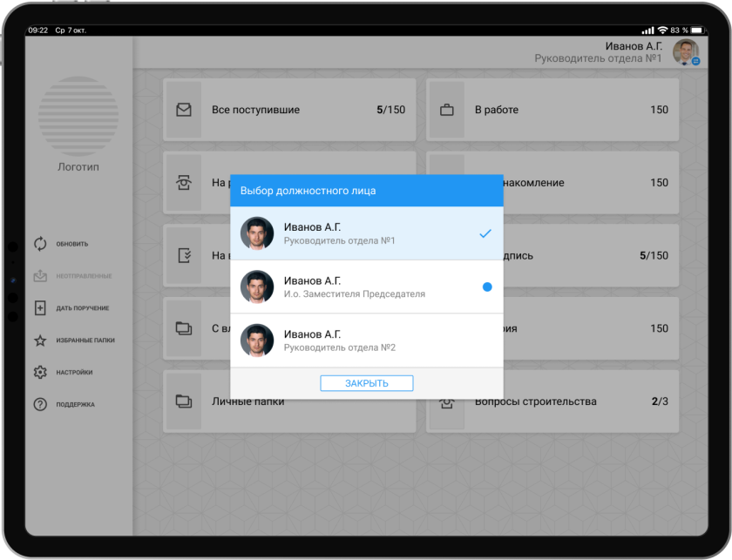Click the Логотип logo image
Image resolution: width=732 pixels, height=560 pixels.
(x=78, y=116)
